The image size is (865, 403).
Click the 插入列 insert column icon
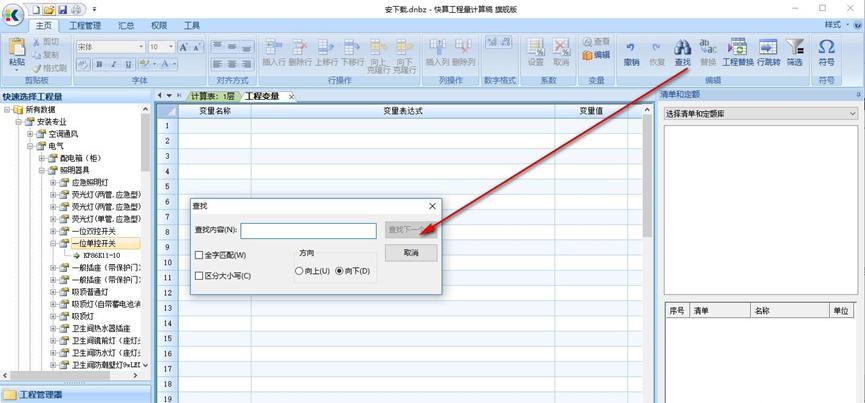(x=437, y=53)
